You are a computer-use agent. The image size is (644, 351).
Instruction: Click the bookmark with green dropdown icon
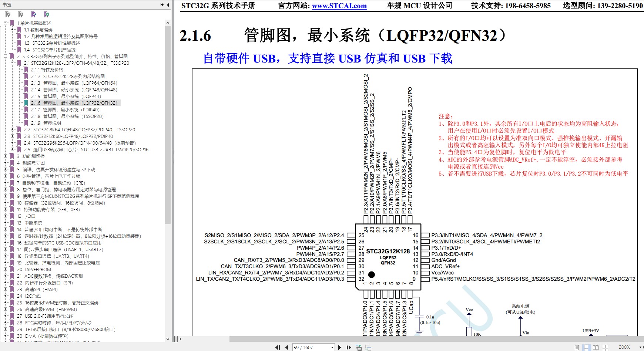(x=47, y=14)
